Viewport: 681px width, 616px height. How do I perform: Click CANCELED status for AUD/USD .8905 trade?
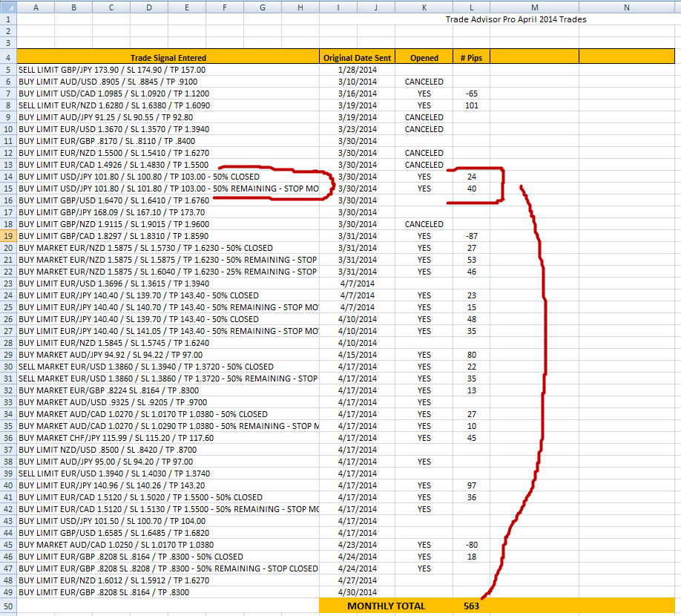pyautogui.click(x=424, y=82)
